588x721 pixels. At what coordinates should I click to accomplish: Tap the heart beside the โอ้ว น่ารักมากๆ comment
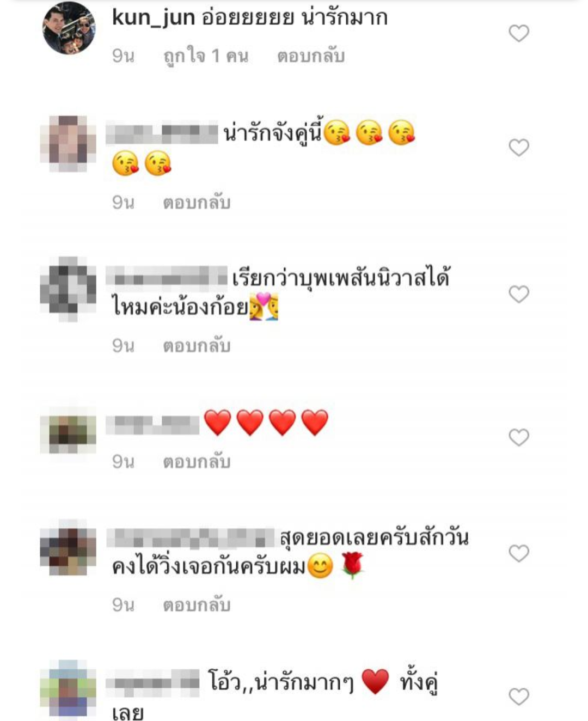point(519,696)
